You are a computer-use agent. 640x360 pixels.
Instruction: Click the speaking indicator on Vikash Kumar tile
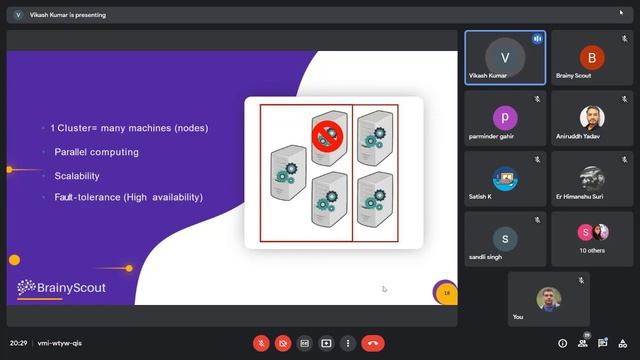[538, 39]
